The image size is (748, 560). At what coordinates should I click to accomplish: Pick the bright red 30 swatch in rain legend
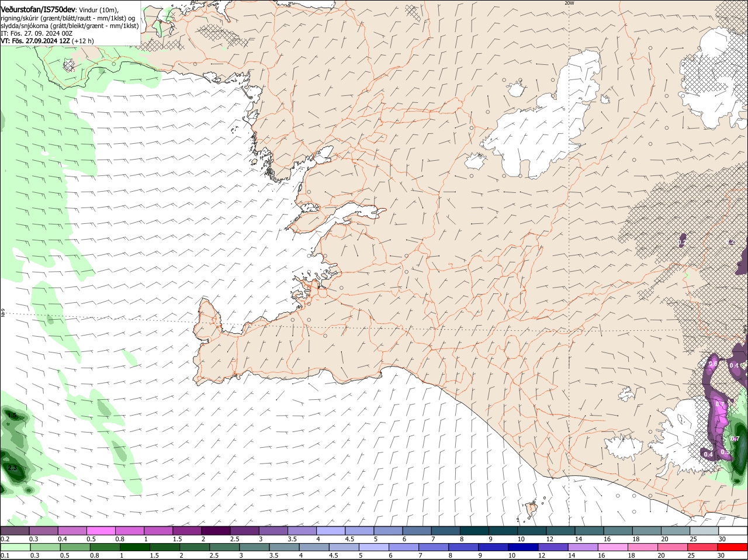click(733, 547)
